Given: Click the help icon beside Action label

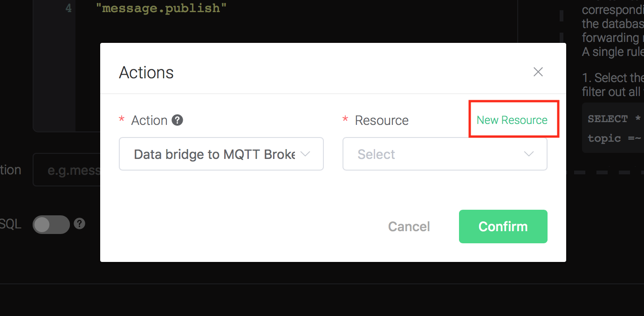Looking at the screenshot, I should [x=177, y=120].
